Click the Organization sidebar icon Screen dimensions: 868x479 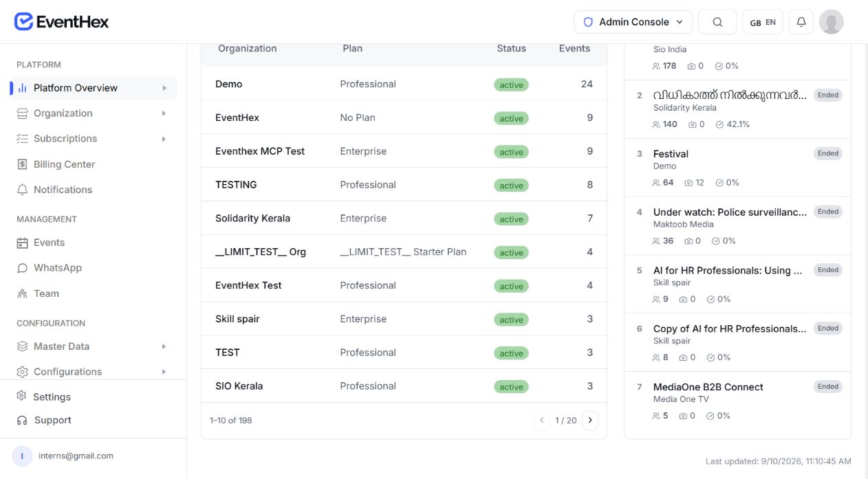[x=23, y=113]
